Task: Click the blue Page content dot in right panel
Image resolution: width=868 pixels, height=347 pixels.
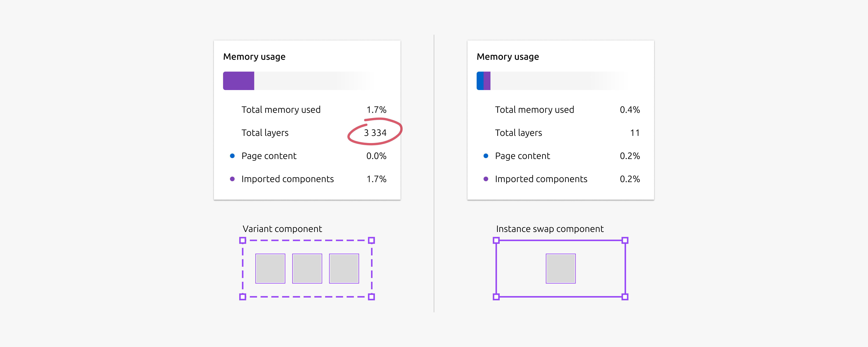Action: pos(486,156)
